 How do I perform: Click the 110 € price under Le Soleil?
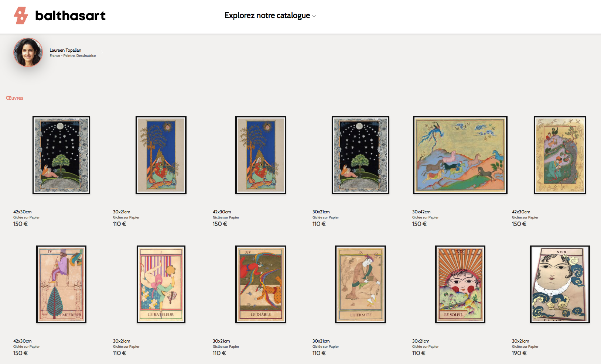pos(419,353)
